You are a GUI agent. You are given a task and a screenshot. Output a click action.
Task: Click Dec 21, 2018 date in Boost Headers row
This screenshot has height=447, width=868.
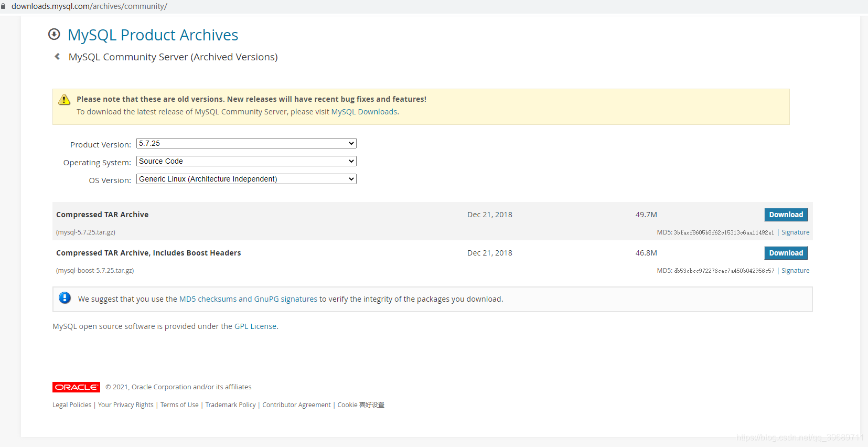click(490, 253)
